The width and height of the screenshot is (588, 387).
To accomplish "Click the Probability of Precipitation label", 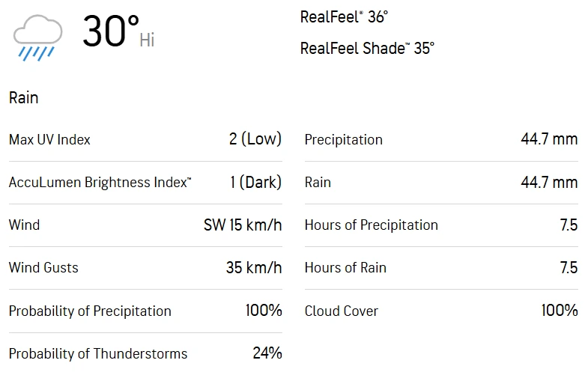I will click(x=90, y=311).
